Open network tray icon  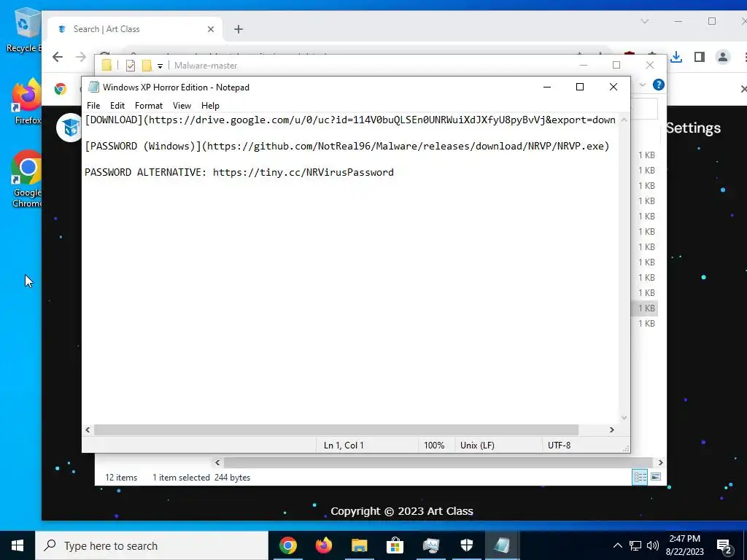click(x=635, y=545)
